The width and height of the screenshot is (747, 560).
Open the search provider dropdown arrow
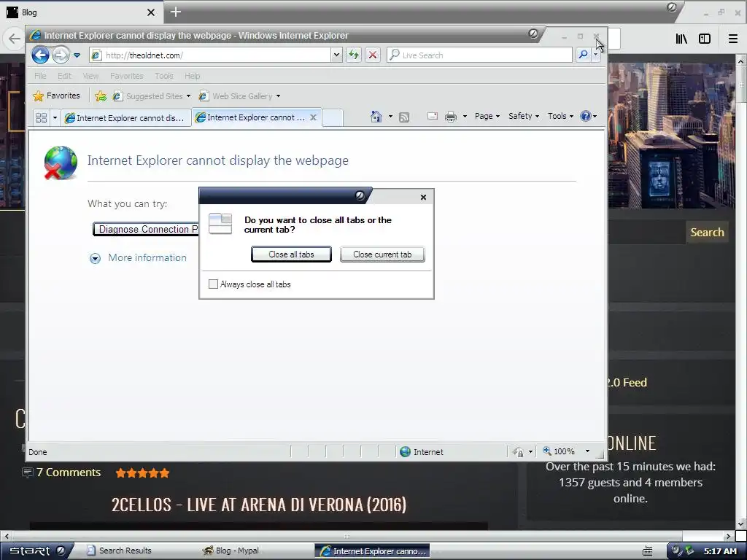click(595, 55)
